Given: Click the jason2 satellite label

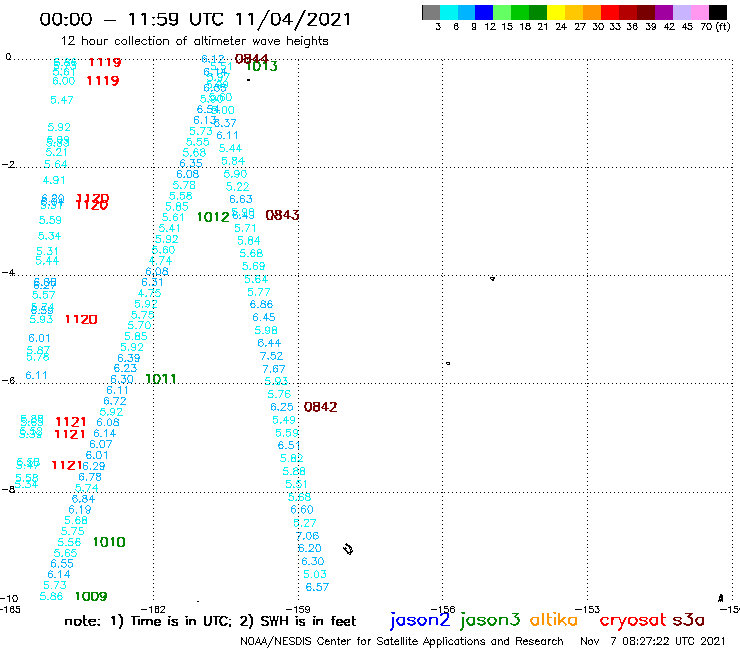Looking at the screenshot, I should click(420, 620).
